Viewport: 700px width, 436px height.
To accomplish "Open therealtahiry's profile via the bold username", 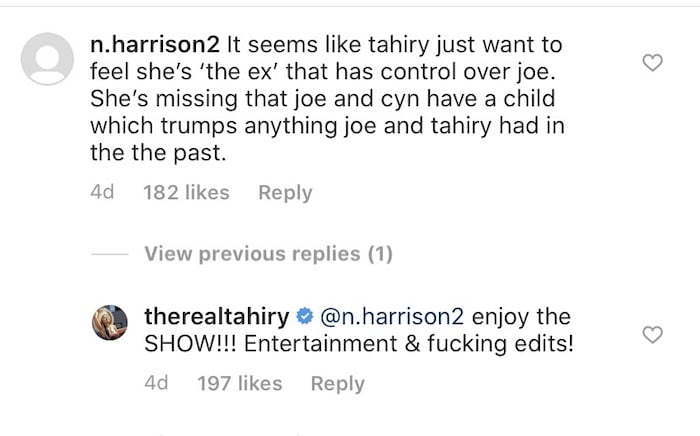I will (217, 317).
